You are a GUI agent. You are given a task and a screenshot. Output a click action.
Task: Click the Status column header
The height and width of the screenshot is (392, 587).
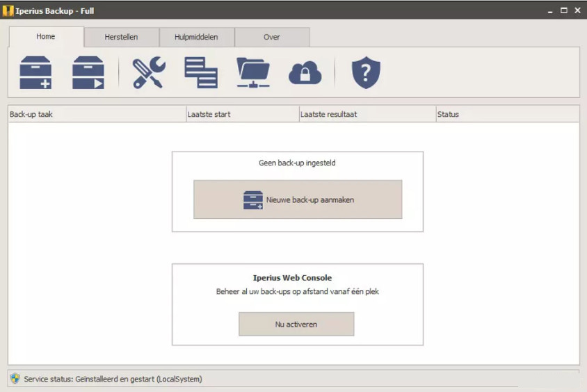tap(507, 114)
